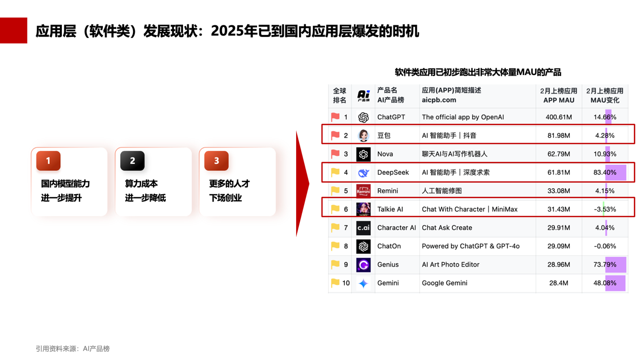Click the yellow flag beside rank 7
This screenshot has height=362, width=644.
(x=335, y=228)
